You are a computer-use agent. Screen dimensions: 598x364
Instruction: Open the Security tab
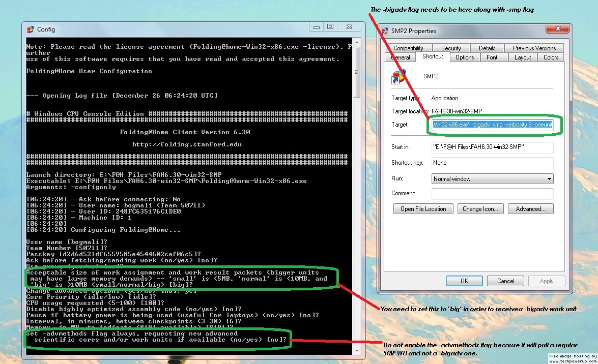pos(451,47)
